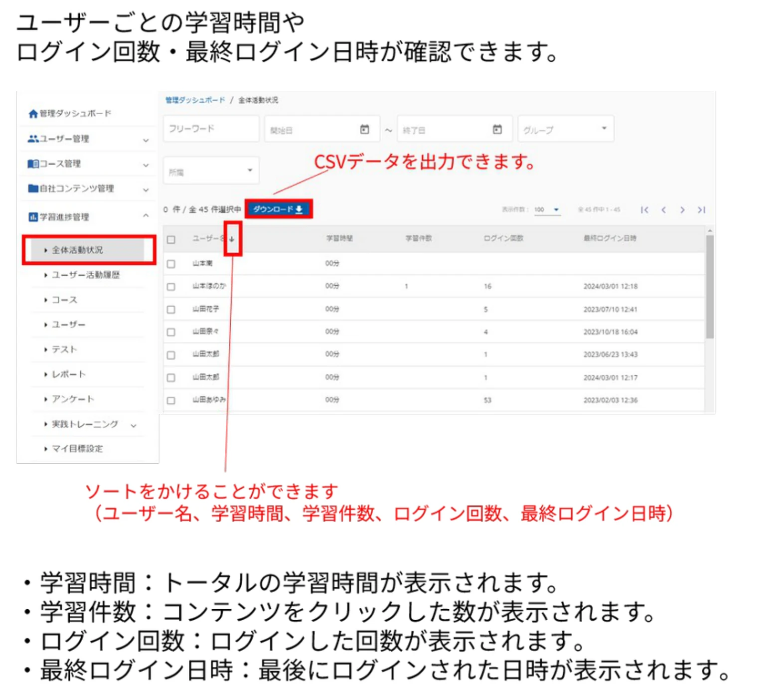Collapse the 学習進捗管理 section chevron
This screenshot has height=700, width=782.
coord(146,215)
